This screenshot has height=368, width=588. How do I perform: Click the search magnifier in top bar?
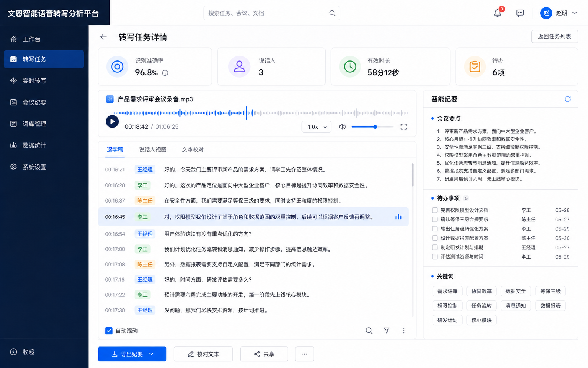[332, 13]
